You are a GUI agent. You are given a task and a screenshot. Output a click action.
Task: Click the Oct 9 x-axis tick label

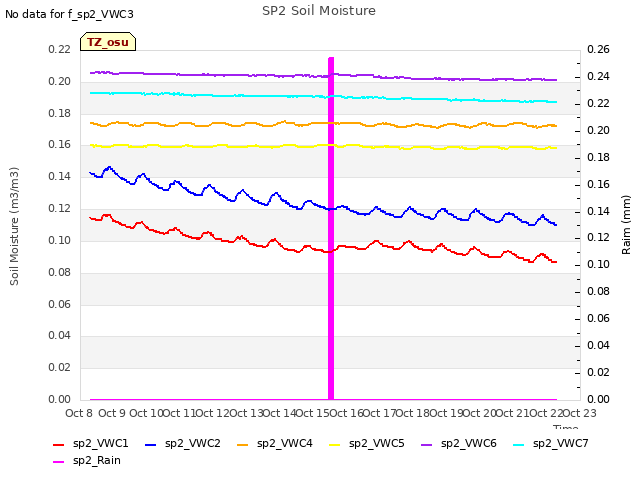[112, 413]
